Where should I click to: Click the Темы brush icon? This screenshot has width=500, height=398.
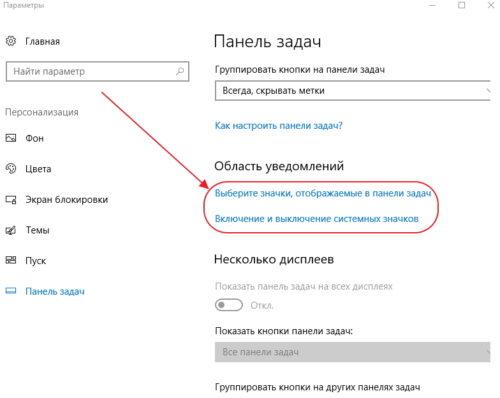coord(11,230)
